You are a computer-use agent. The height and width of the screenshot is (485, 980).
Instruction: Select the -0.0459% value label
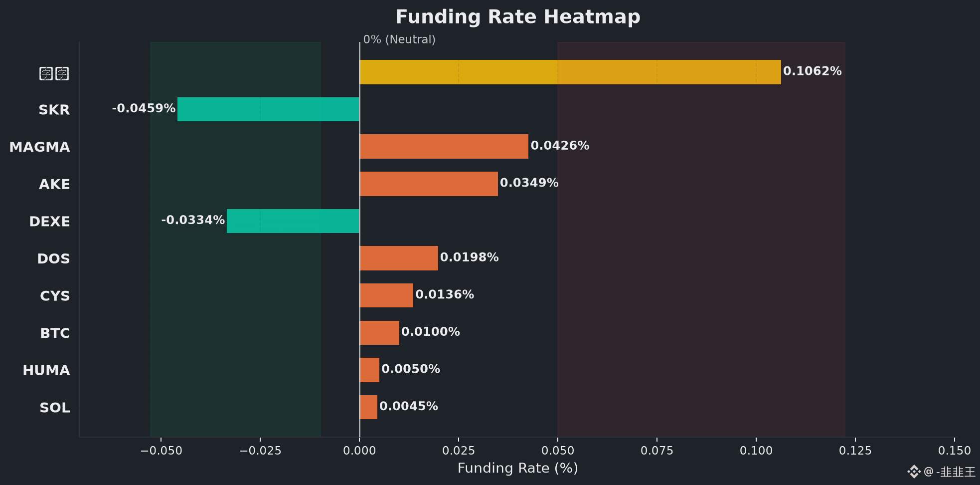(x=144, y=108)
